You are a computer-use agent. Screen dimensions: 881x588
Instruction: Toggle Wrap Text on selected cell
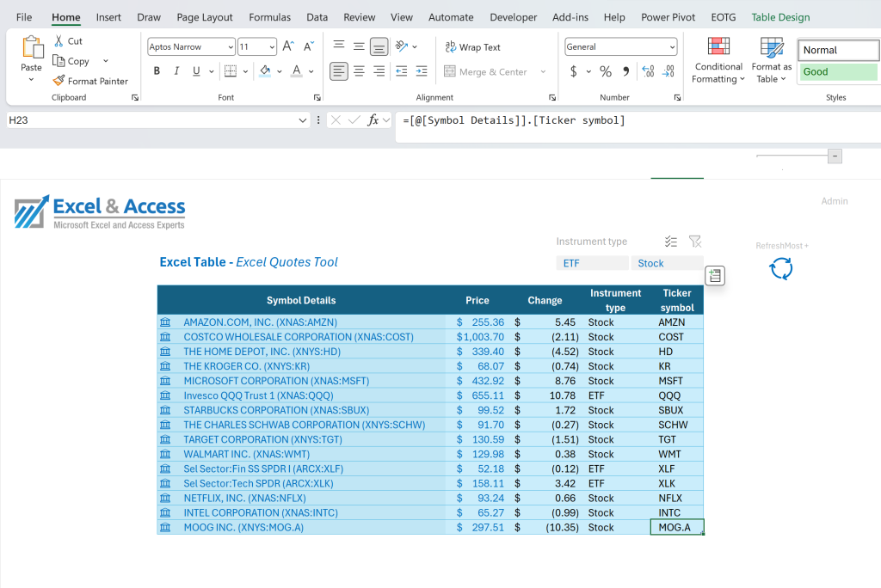point(472,47)
